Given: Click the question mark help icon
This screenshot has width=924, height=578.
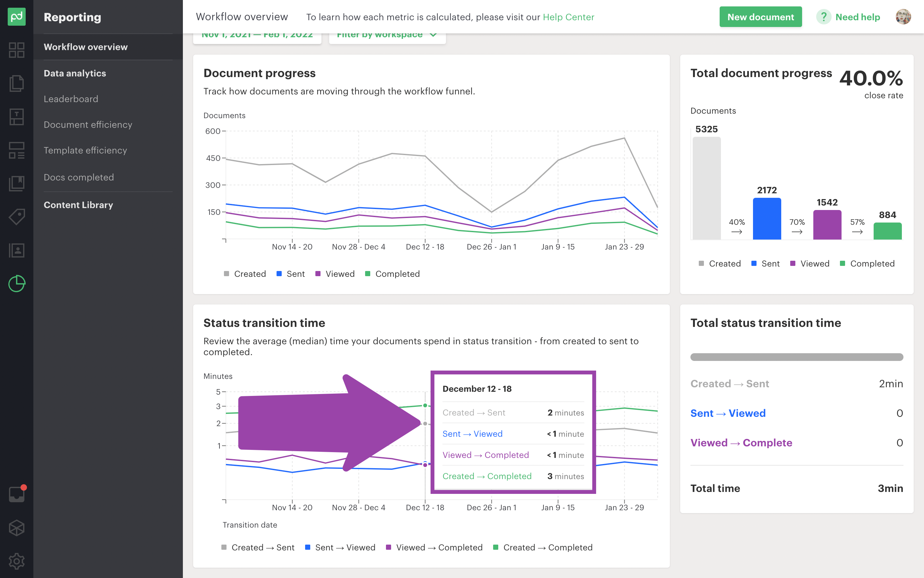Looking at the screenshot, I should 824,17.
